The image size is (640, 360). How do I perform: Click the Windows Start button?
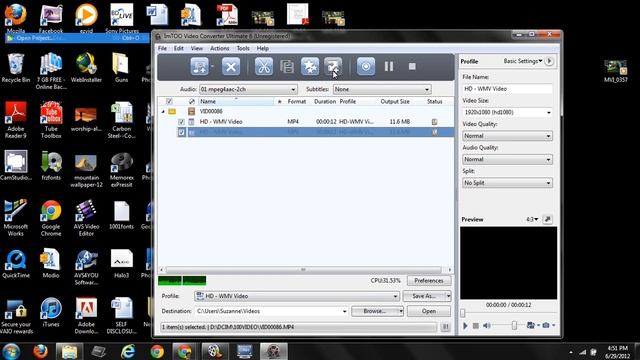[11, 351]
